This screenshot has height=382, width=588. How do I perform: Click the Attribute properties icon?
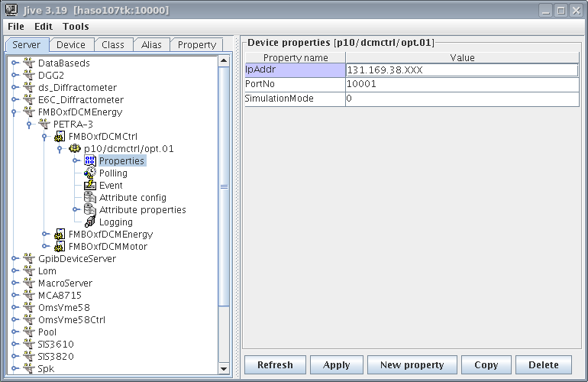click(90, 209)
